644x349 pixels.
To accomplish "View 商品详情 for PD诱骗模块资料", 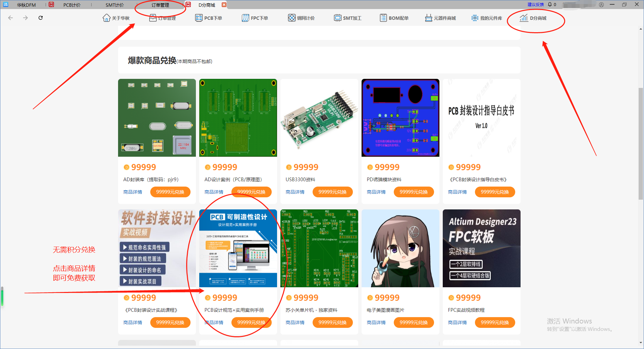I will [376, 192].
